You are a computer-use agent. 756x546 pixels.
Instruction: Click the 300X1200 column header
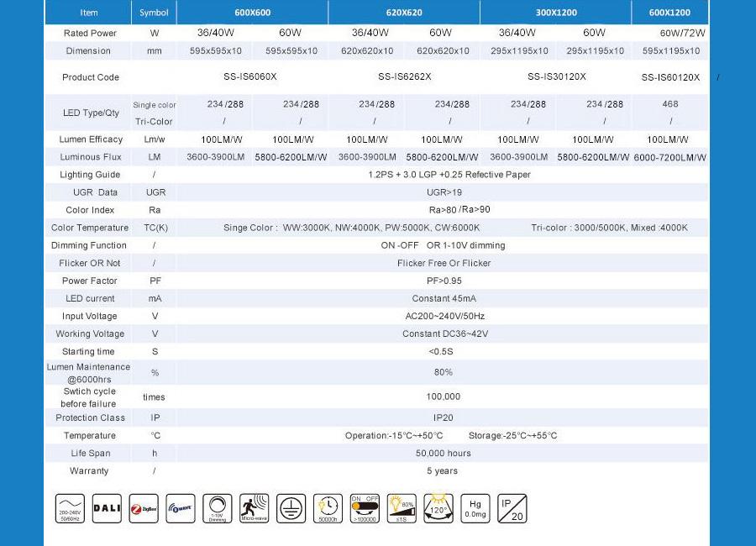pyautogui.click(x=555, y=13)
